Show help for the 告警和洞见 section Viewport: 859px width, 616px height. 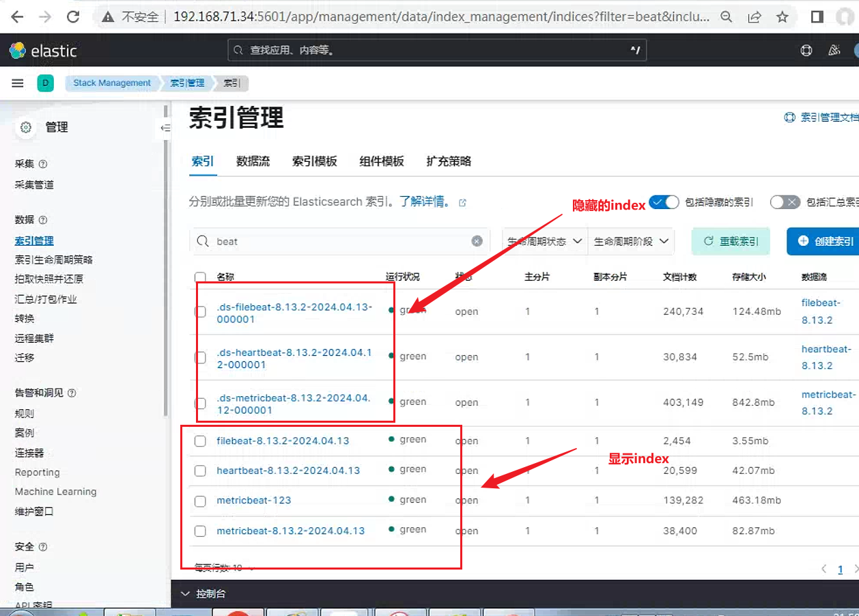click(72, 393)
